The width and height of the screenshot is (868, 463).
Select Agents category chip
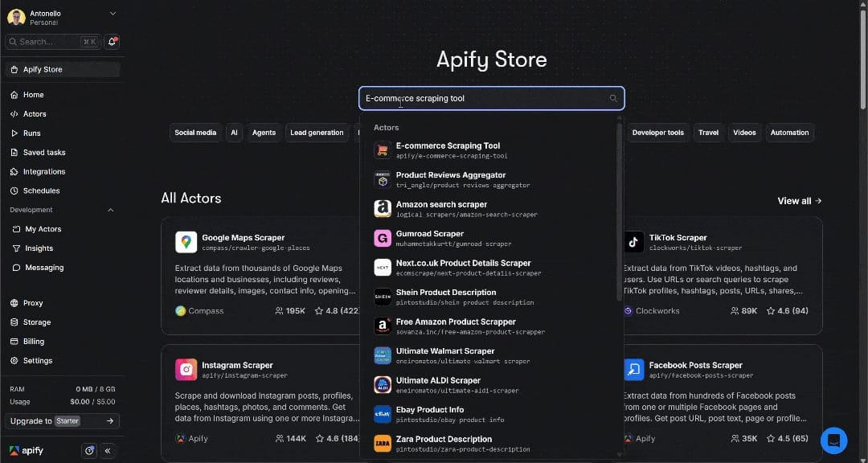pos(264,133)
